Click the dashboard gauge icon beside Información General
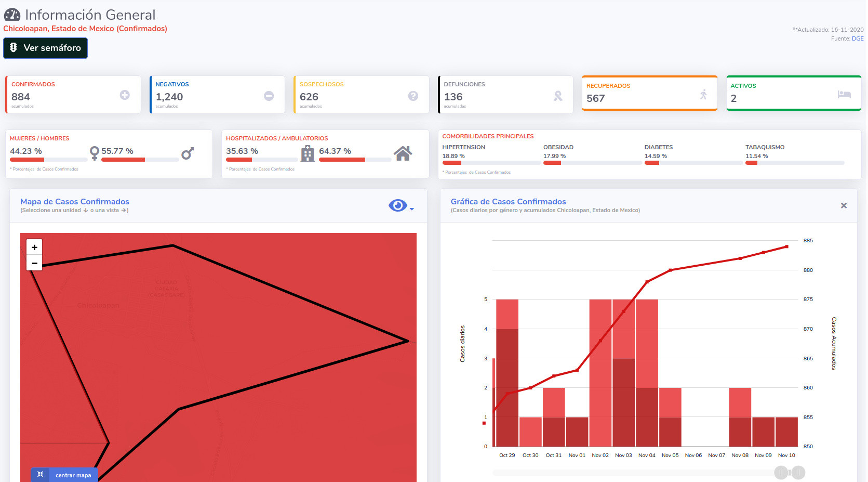The width and height of the screenshot is (868, 482). (12, 15)
